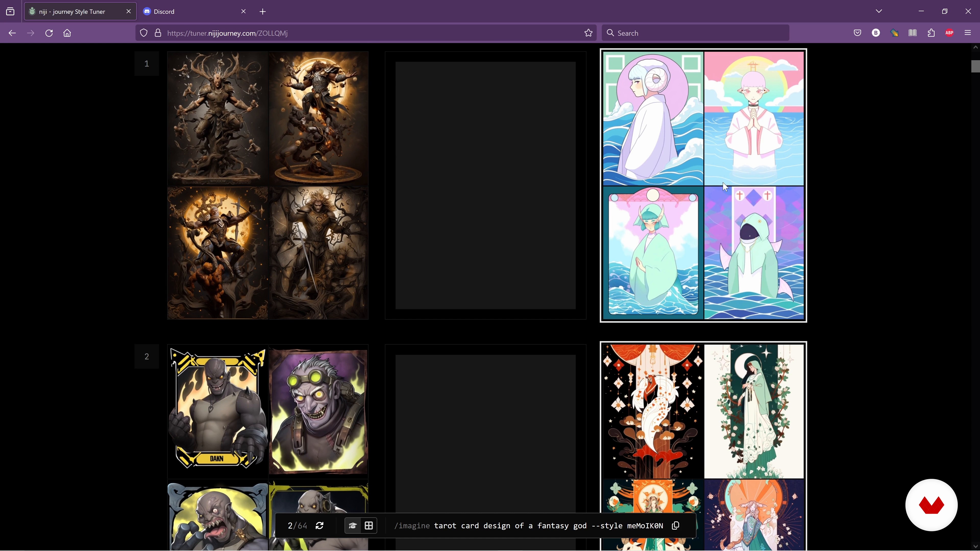Click the scrollbar down arrow

pyautogui.click(x=975, y=547)
